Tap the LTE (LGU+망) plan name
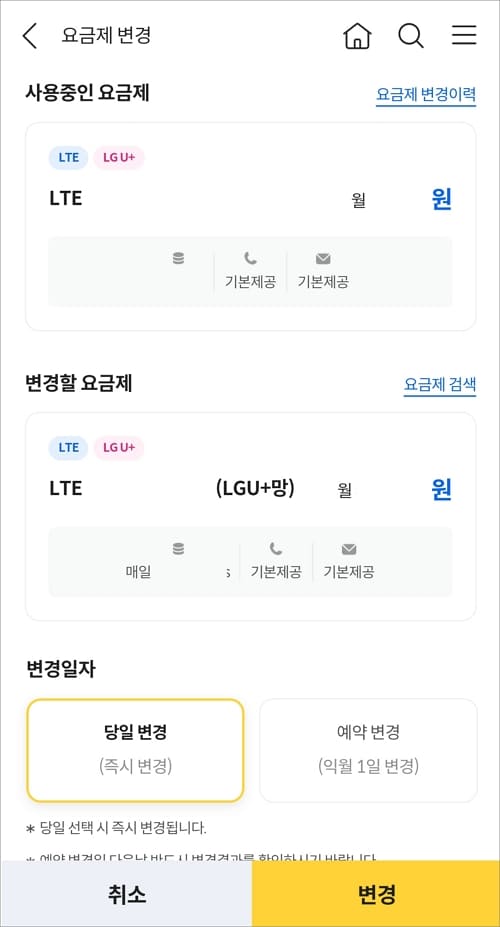 tap(172, 488)
